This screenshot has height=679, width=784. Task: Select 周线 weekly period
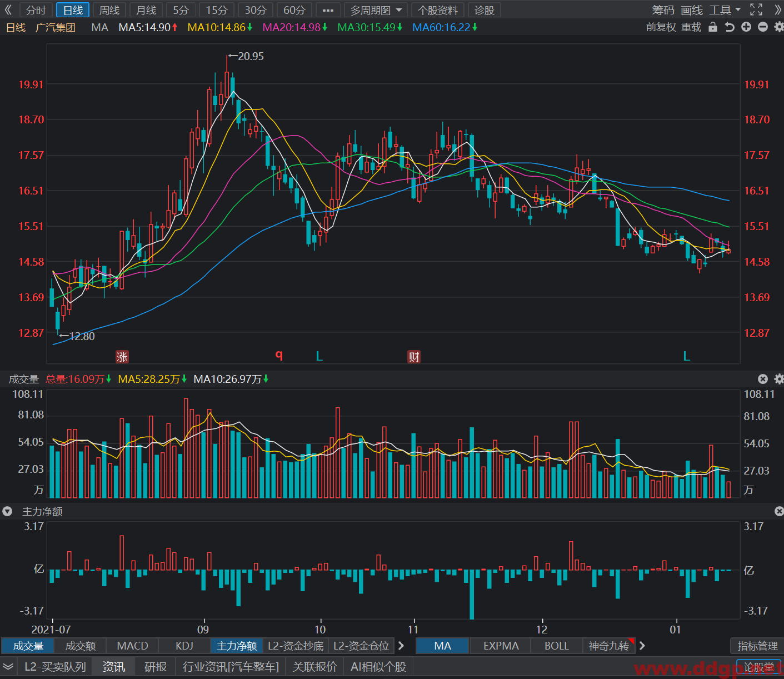tap(109, 10)
